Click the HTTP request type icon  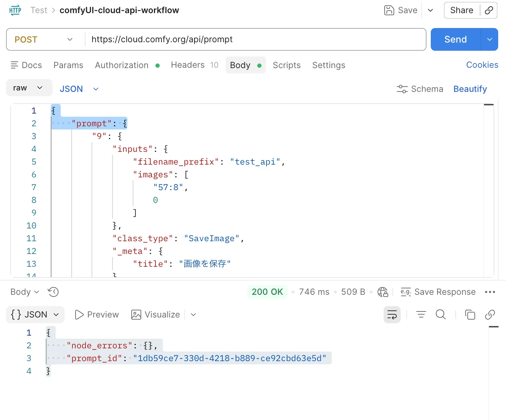pos(15,10)
